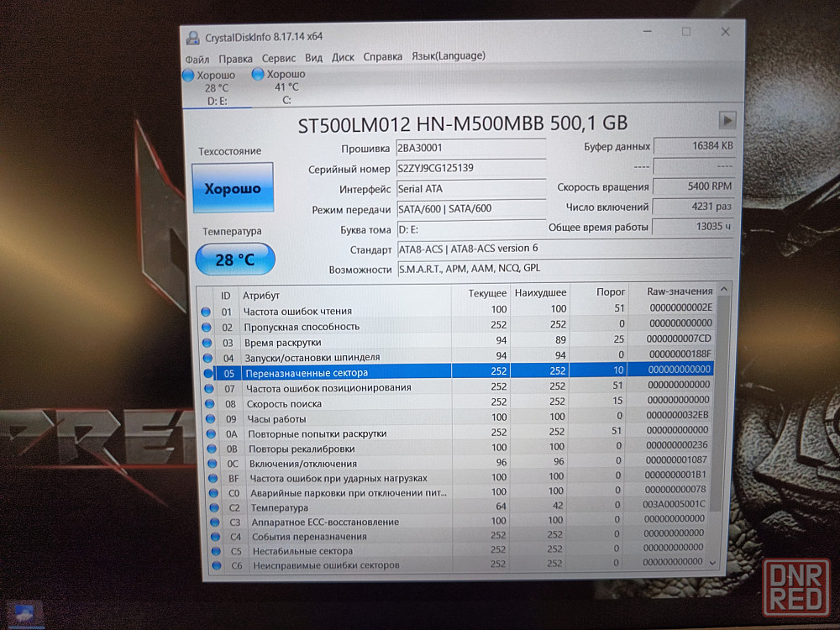Select the C: disk status icon

point(259,75)
